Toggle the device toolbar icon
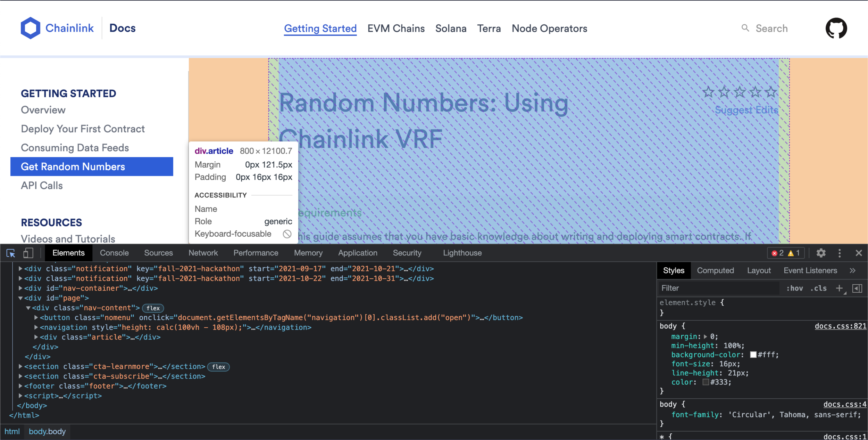This screenshot has width=868, height=440. click(x=28, y=253)
